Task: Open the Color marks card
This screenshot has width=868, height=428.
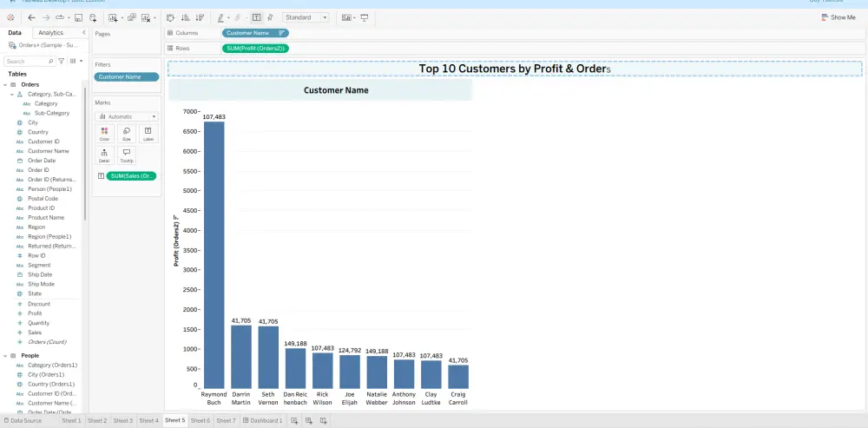Action: (x=104, y=134)
